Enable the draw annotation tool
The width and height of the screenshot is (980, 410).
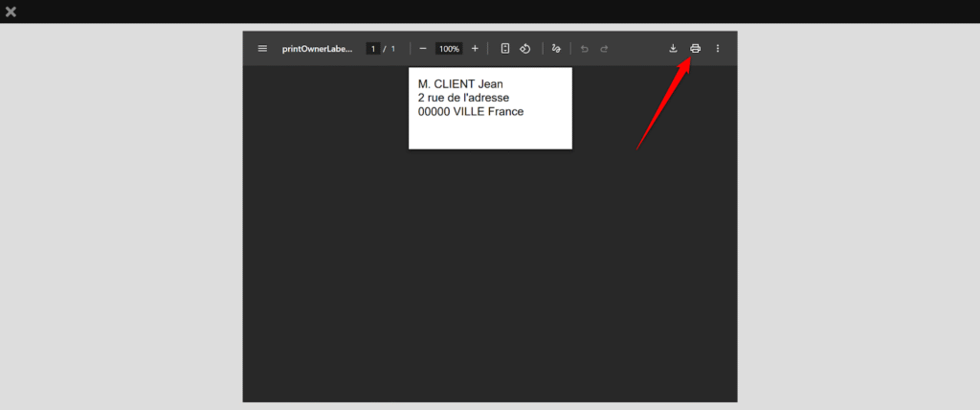click(x=556, y=49)
